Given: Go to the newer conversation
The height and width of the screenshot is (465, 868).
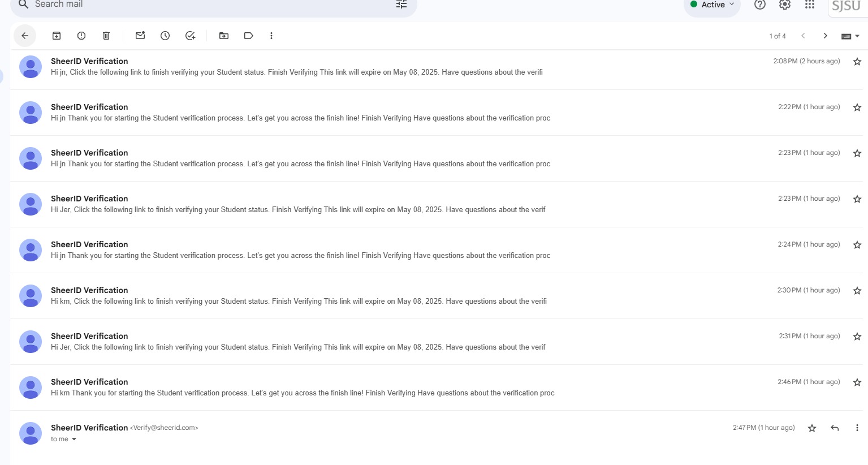Looking at the screenshot, I should pyautogui.click(x=803, y=36).
